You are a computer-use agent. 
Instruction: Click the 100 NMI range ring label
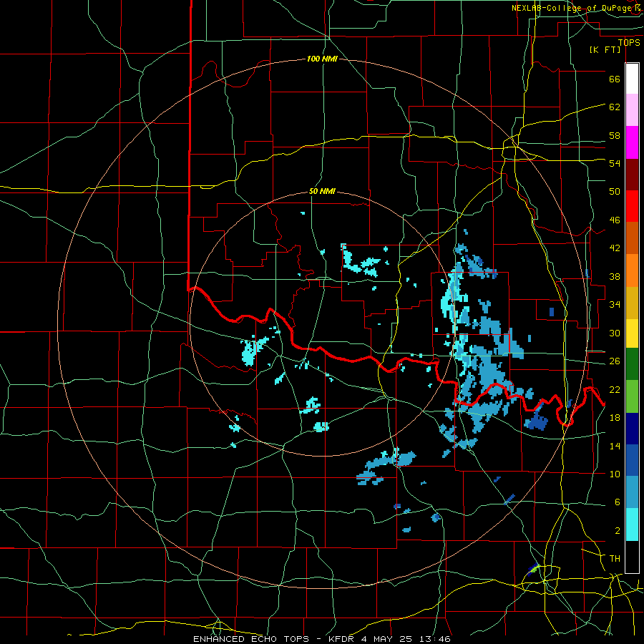(x=322, y=59)
